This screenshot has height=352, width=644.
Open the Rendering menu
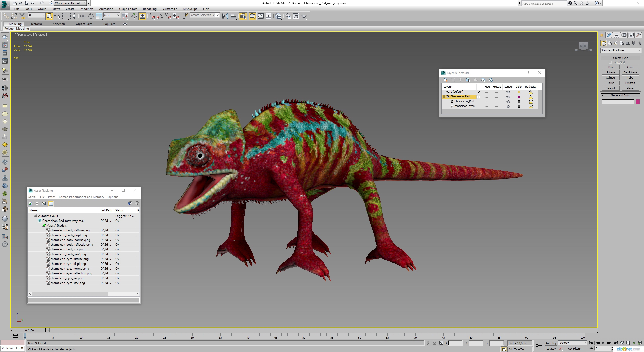click(150, 9)
